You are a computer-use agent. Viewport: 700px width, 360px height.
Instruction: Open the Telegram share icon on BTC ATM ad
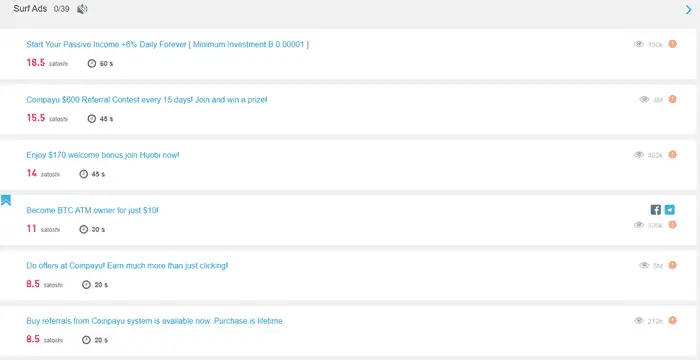pos(669,209)
